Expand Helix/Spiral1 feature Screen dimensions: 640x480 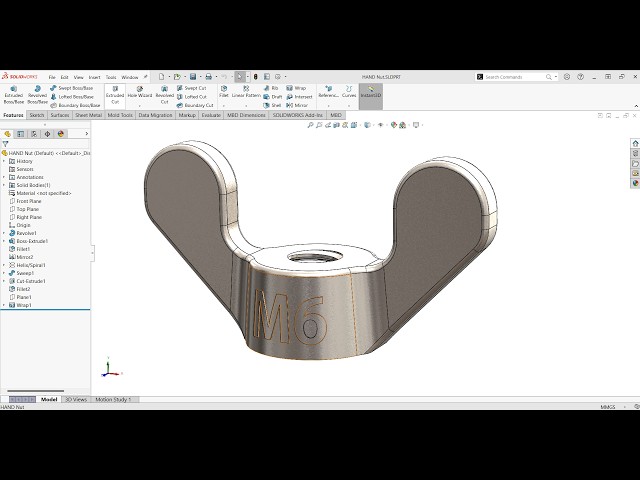pyautogui.click(x=4, y=265)
